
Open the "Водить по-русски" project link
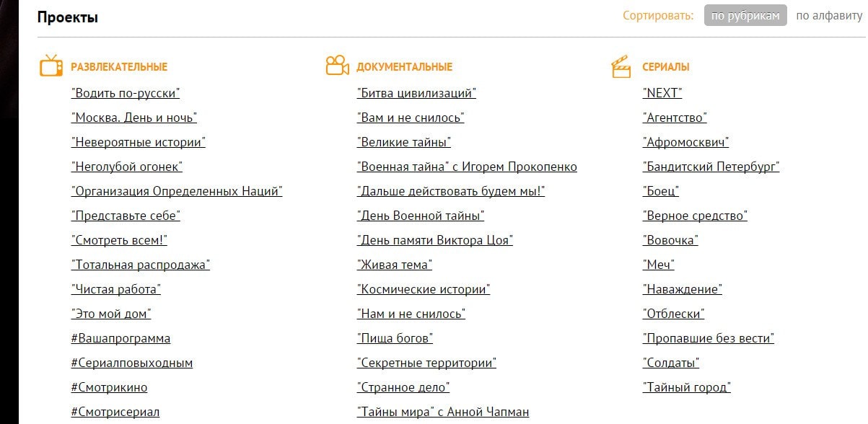[126, 93]
